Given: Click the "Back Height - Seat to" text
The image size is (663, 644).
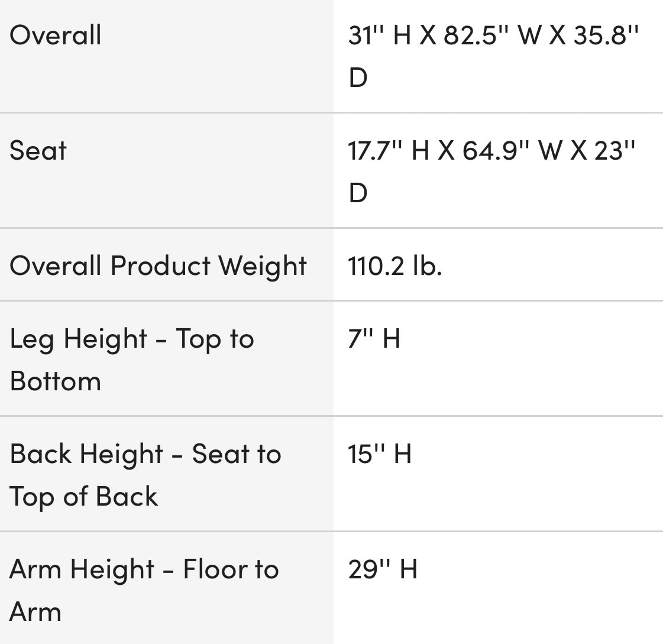Looking at the screenshot, I should [x=145, y=454].
